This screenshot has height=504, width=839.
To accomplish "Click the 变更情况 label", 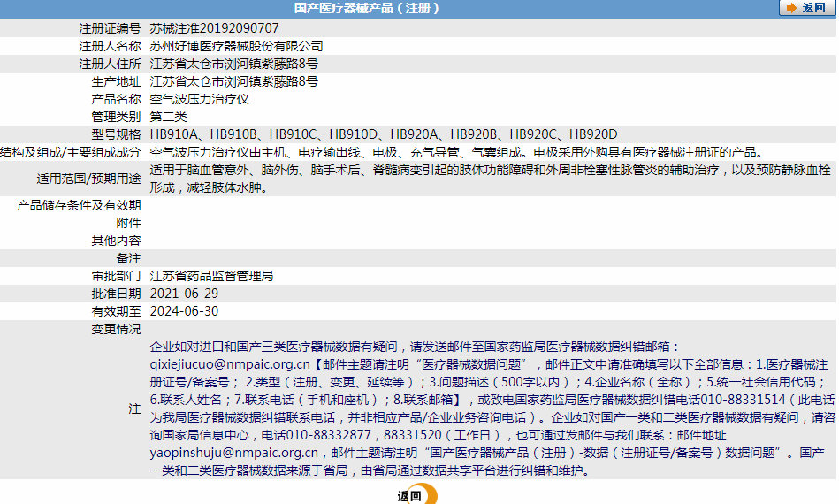I will coord(116,329).
